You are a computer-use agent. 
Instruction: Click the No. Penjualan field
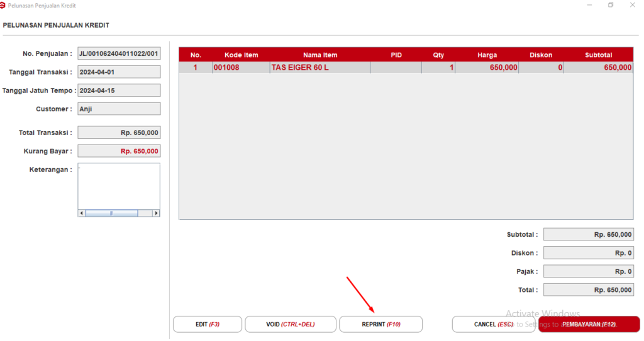tap(119, 54)
